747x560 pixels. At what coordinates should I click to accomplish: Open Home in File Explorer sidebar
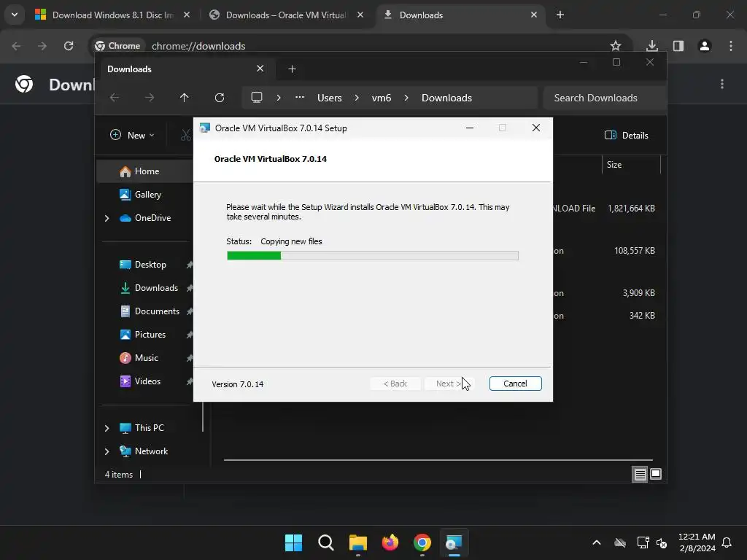coord(147,171)
